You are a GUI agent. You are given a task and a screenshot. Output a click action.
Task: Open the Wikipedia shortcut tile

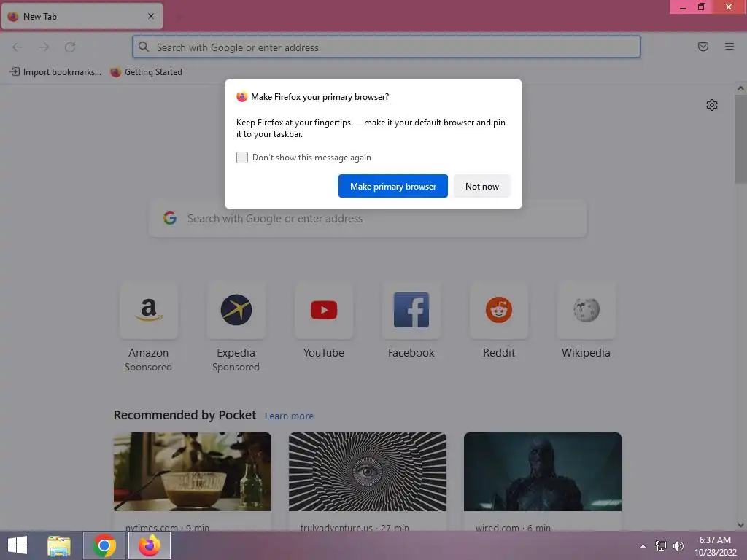click(586, 310)
